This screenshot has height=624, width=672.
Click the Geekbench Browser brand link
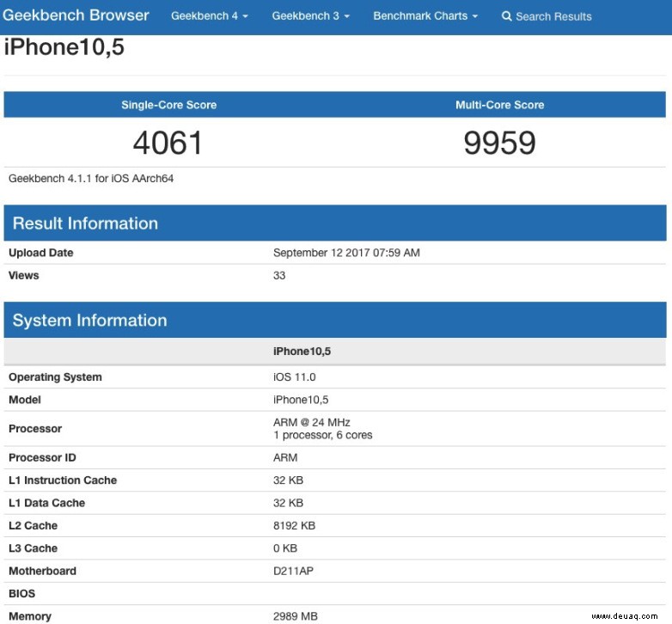(76, 15)
